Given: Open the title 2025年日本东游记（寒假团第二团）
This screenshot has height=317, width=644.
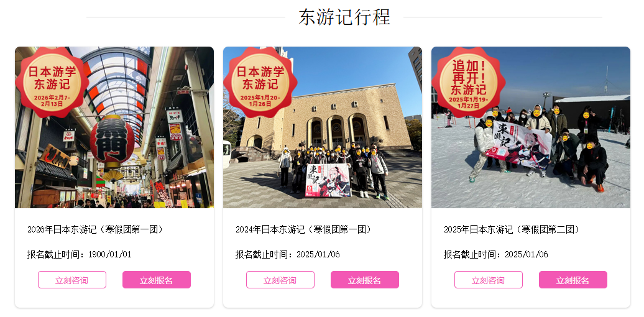Looking at the screenshot, I should click(x=513, y=229).
